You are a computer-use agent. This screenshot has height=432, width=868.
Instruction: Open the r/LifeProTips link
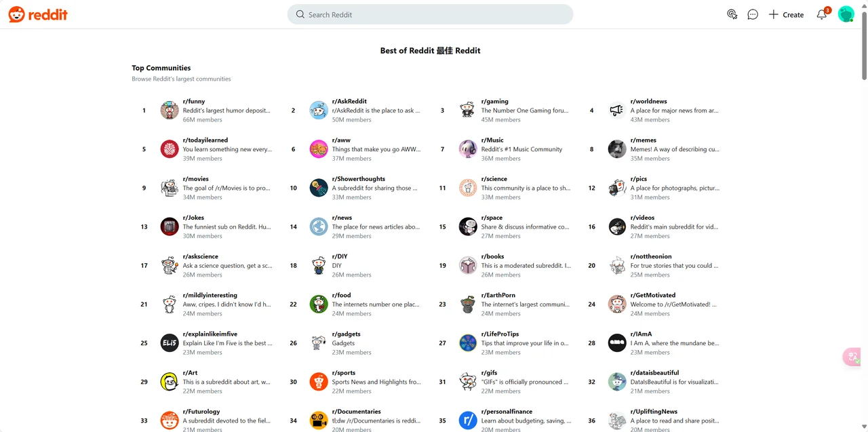(x=500, y=334)
